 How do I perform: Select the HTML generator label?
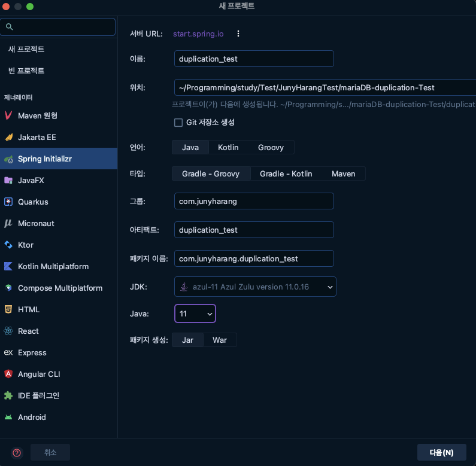click(x=29, y=309)
